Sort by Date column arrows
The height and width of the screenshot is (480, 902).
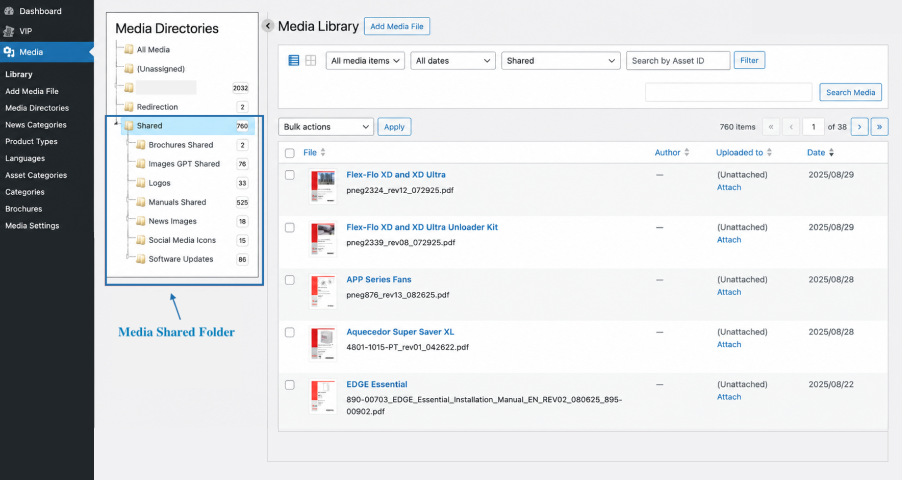pos(831,153)
